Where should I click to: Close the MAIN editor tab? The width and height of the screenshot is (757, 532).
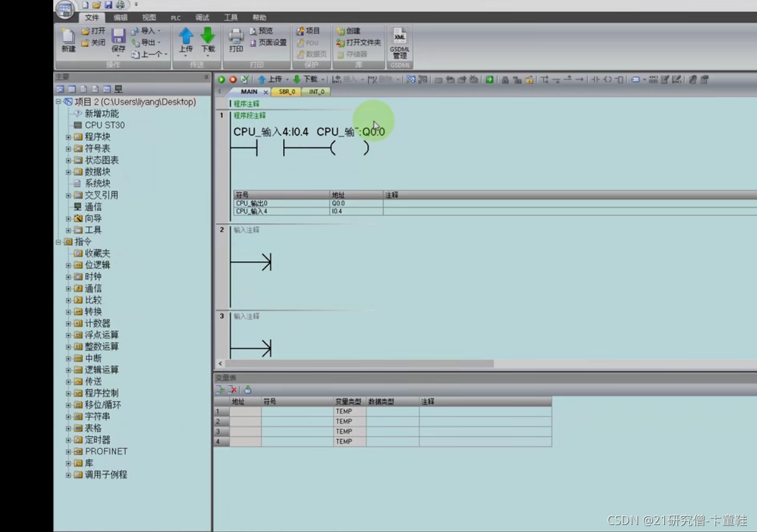pos(265,92)
